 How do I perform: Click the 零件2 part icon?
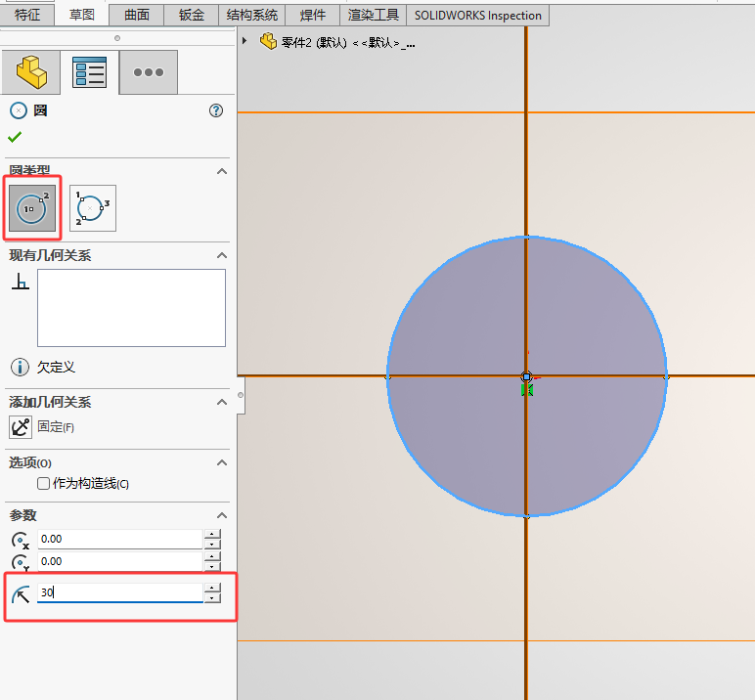(x=268, y=41)
